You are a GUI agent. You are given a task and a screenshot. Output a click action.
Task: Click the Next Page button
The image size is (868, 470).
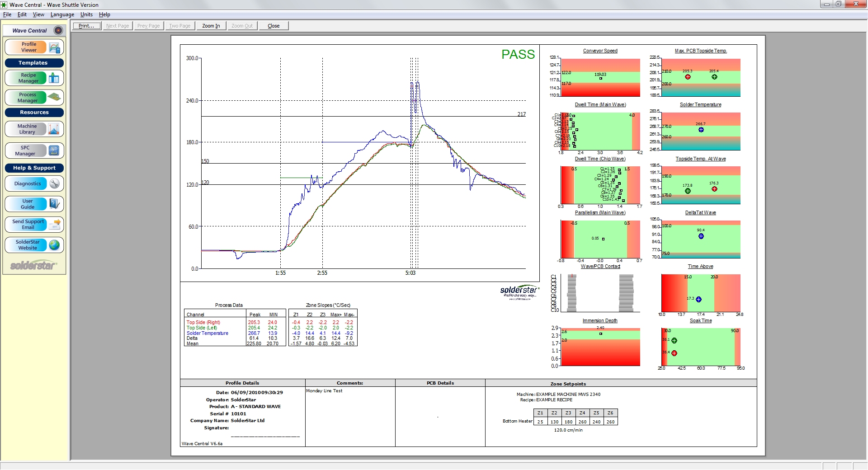pyautogui.click(x=118, y=26)
